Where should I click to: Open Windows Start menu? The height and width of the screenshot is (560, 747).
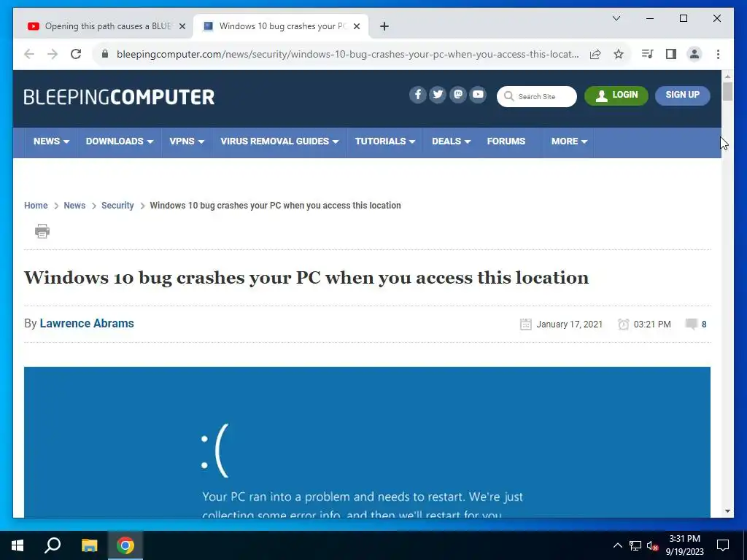click(x=18, y=545)
